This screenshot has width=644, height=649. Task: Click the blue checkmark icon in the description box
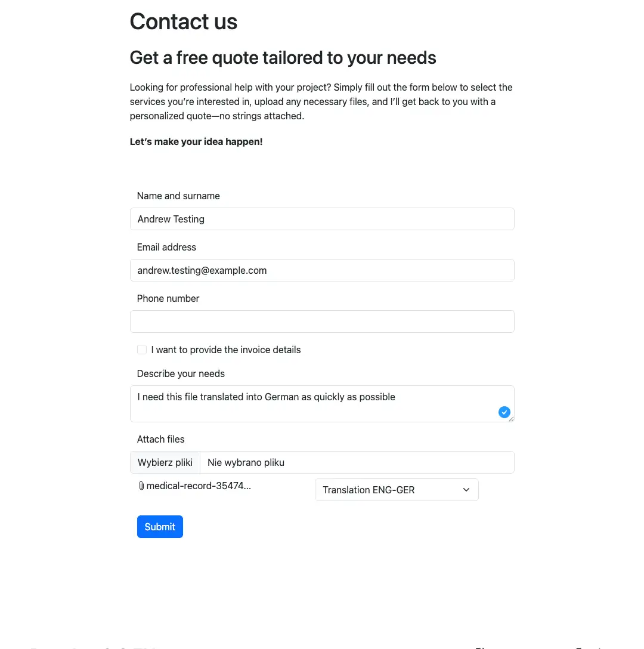coord(504,412)
